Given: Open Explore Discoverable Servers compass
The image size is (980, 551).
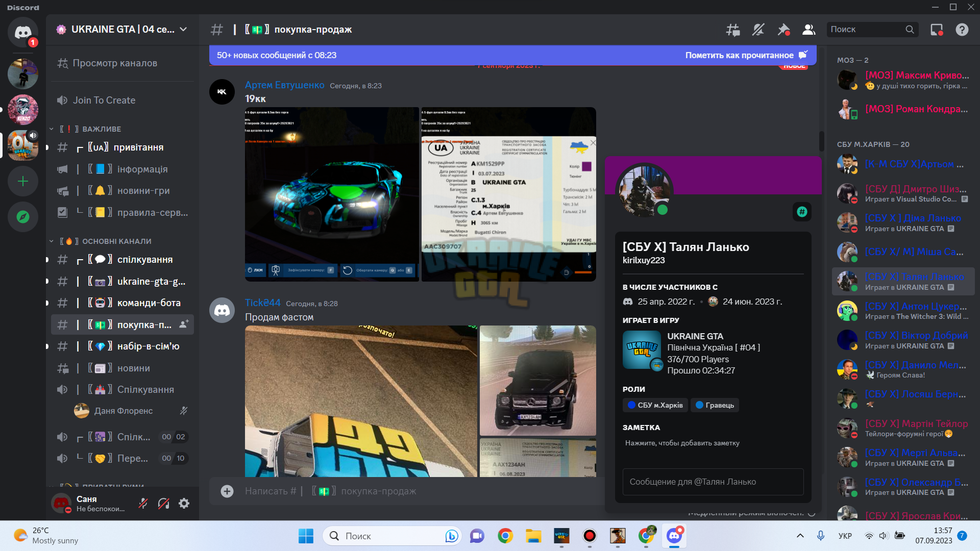Looking at the screenshot, I should 23,217.
